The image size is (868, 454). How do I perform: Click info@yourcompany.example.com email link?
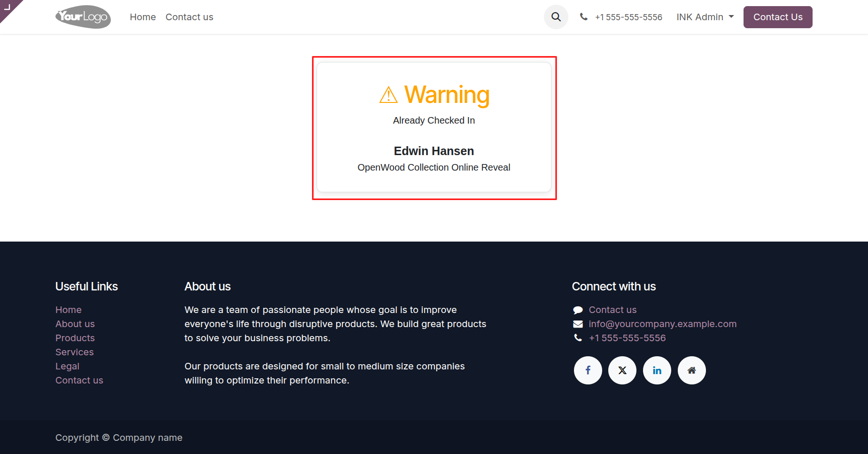tap(663, 324)
